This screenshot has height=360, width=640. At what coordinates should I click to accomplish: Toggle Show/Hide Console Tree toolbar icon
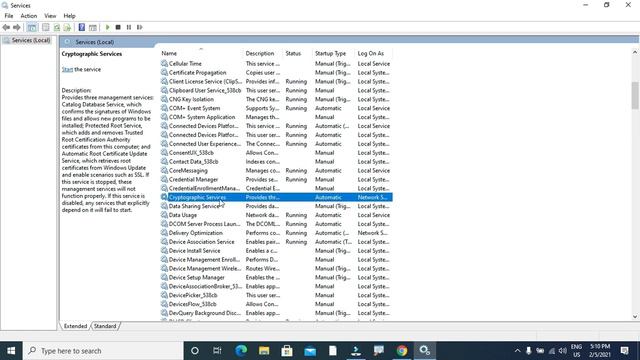pos(32,27)
